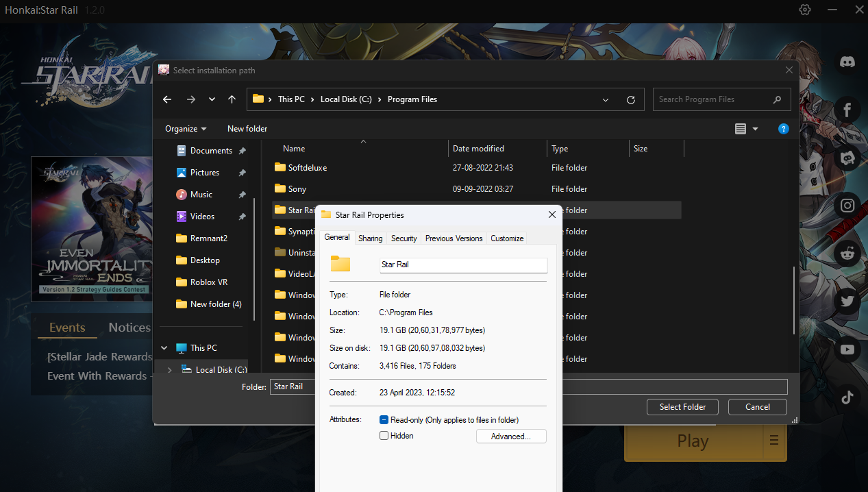868x492 pixels.
Task: Navigate up one folder level
Action: (x=232, y=99)
